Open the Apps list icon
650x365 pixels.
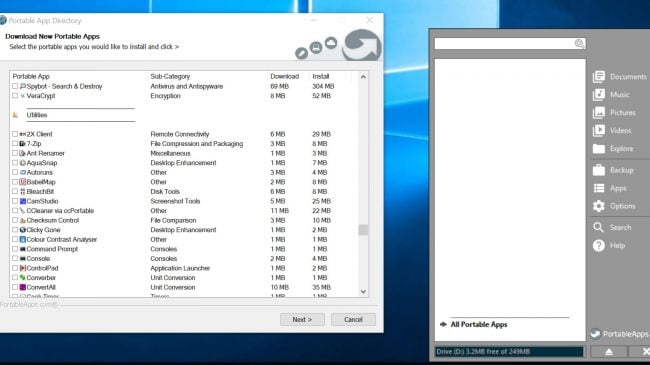tap(599, 188)
